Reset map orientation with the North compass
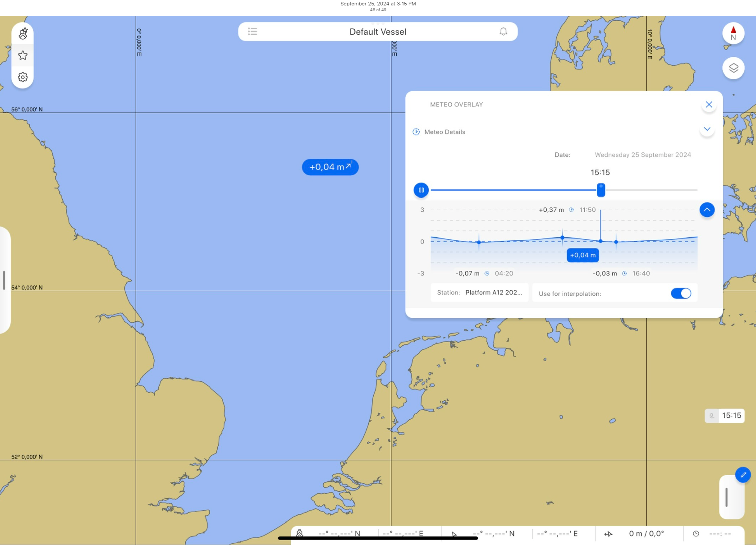The width and height of the screenshot is (756, 545). pos(733,33)
